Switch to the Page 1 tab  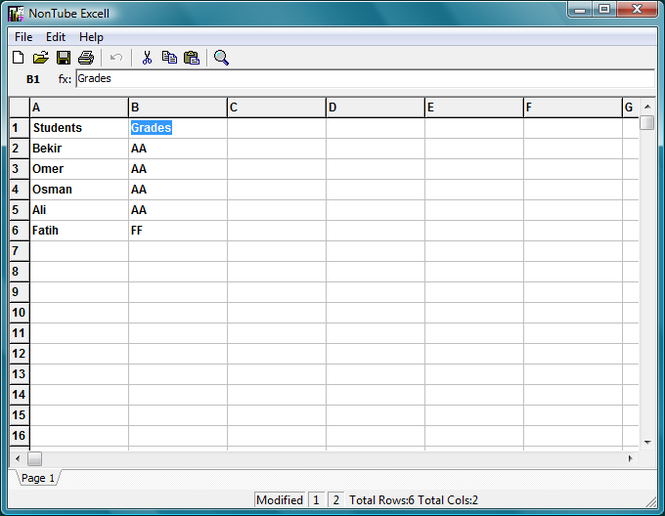(x=38, y=478)
